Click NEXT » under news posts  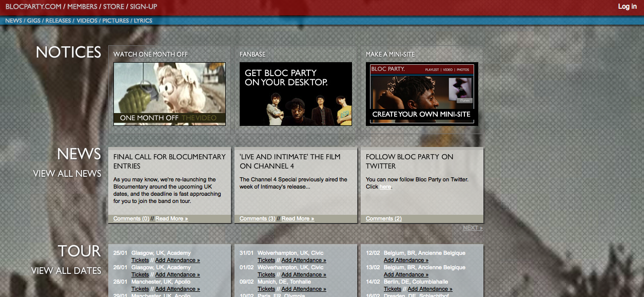coord(473,228)
